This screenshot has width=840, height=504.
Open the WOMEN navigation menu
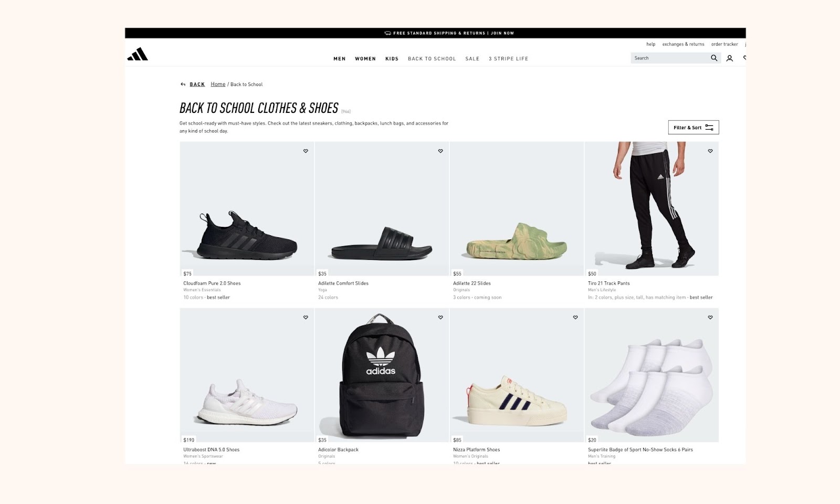(x=365, y=59)
